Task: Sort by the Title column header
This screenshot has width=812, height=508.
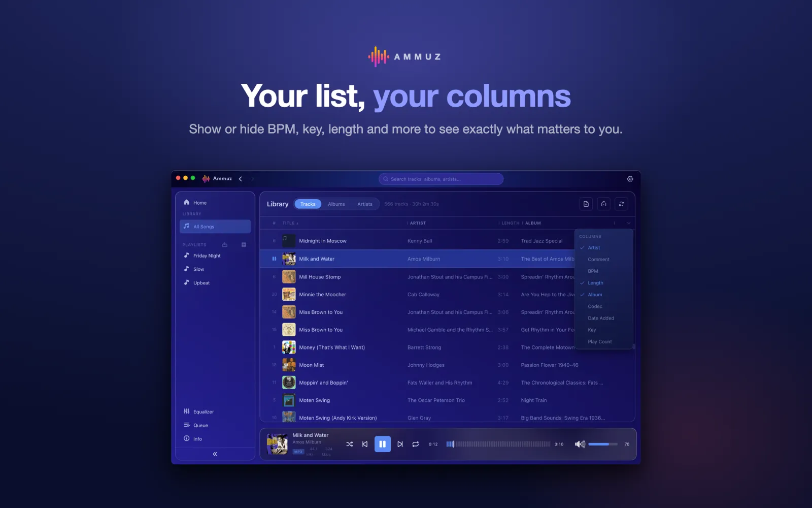Action: pyautogui.click(x=289, y=223)
